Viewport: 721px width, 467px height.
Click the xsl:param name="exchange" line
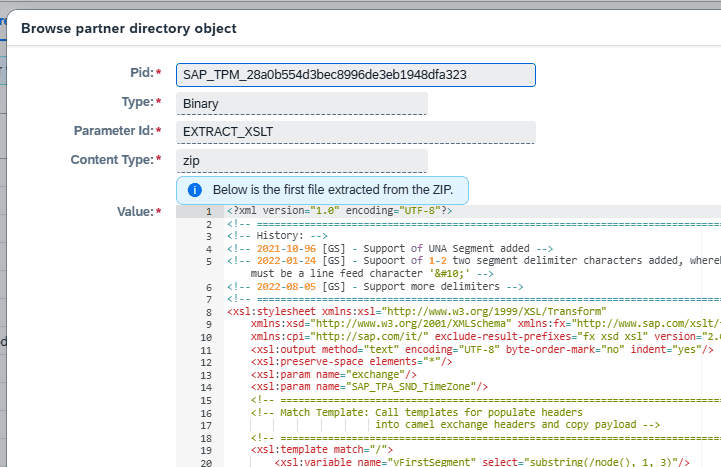334,375
